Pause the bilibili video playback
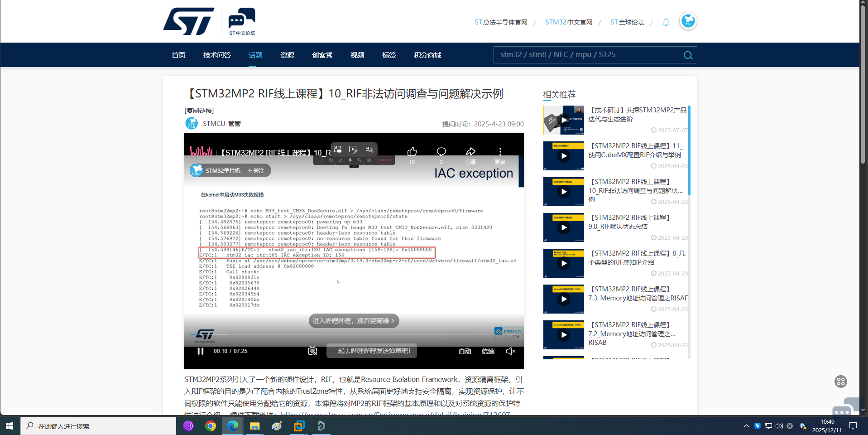This screenshot has height=435, width=868. pyautogui.click(x=200, y=351)
